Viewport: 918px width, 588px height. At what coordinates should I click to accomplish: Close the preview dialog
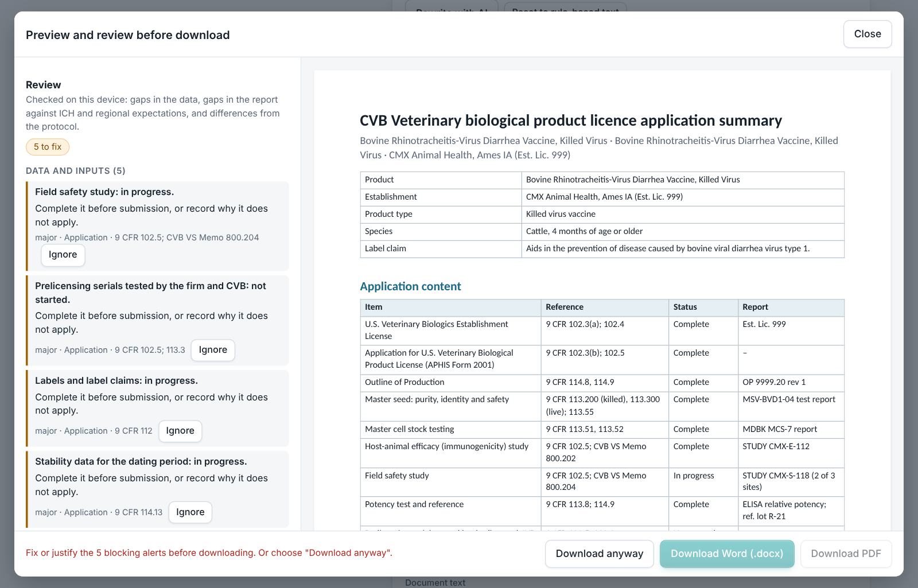click(868, 34)
